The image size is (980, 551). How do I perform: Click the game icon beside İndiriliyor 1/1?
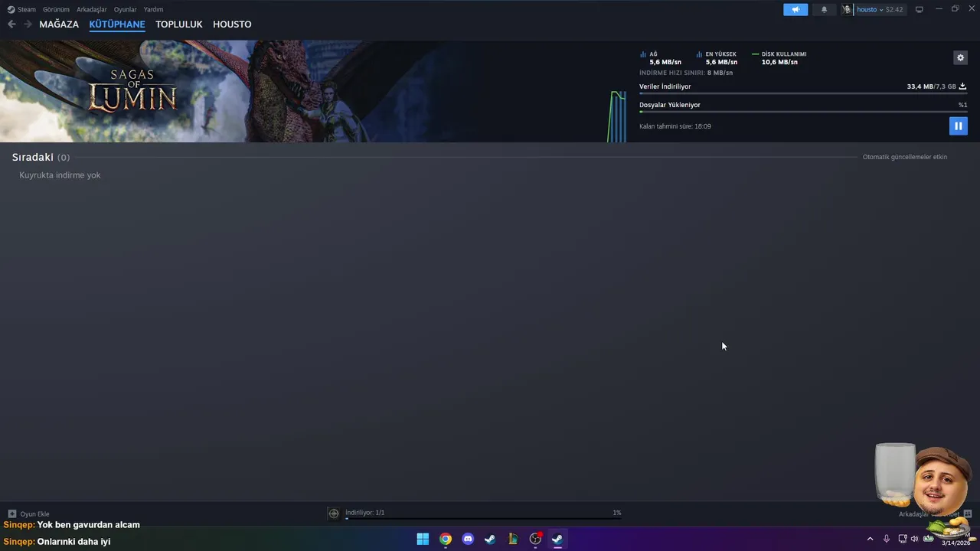[x=333, y=514]
